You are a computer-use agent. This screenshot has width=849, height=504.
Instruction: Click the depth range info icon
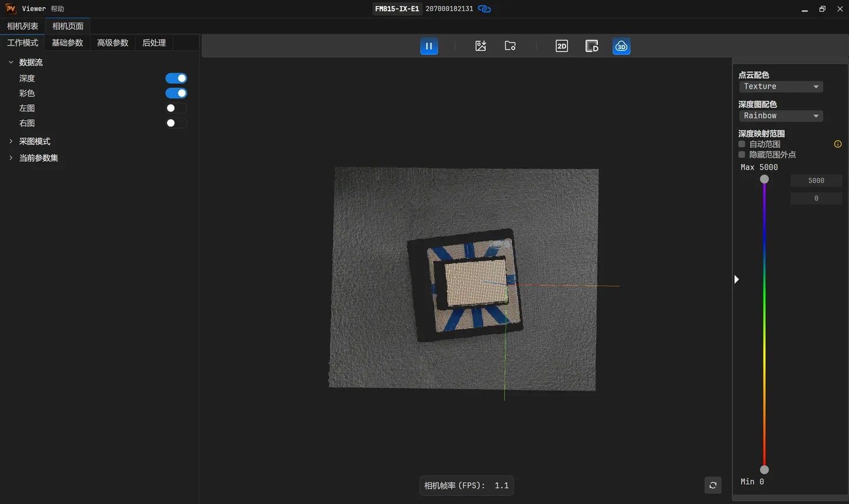pos(838,144)
